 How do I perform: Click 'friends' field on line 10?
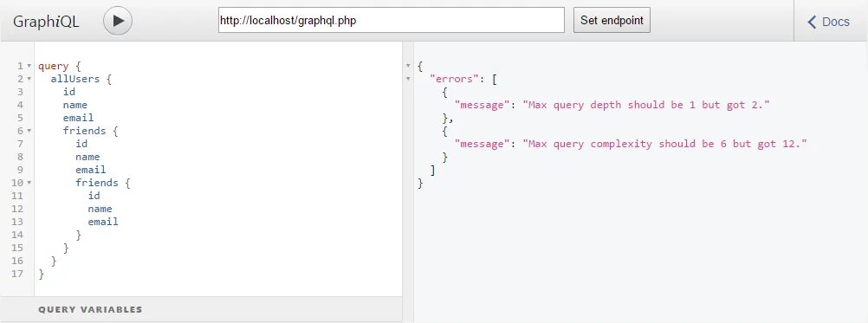point(97,183)
